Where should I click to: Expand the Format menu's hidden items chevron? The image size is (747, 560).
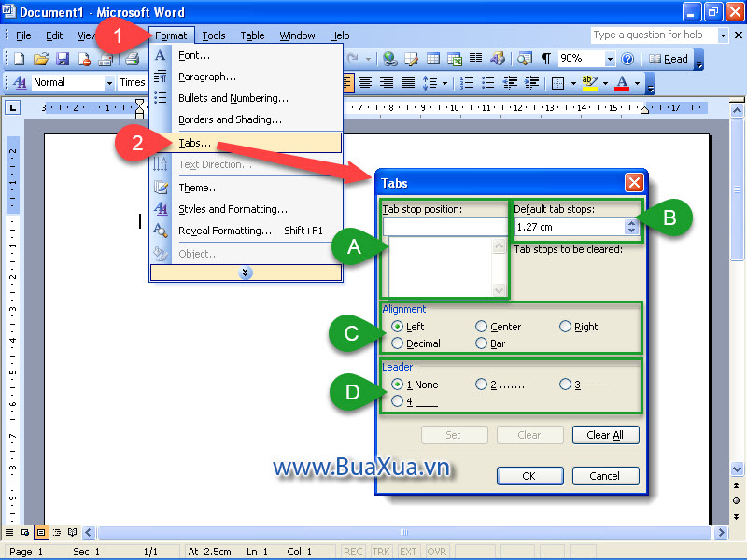point(246,273)
